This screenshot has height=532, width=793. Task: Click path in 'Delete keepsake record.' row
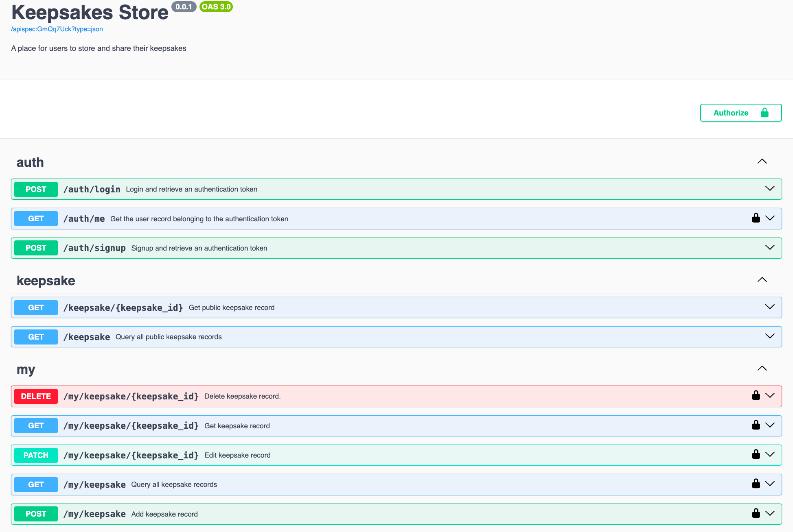pyautogui.click(x=131, y=396)
